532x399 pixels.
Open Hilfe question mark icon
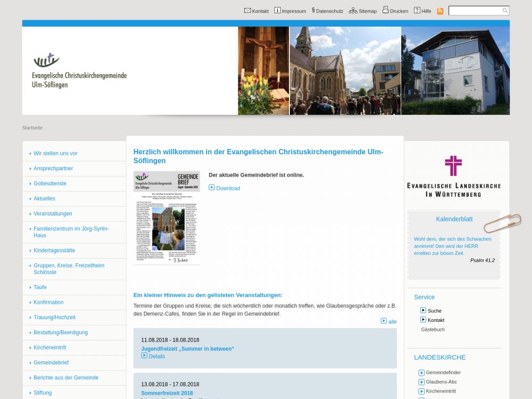[x=417, y=11]
